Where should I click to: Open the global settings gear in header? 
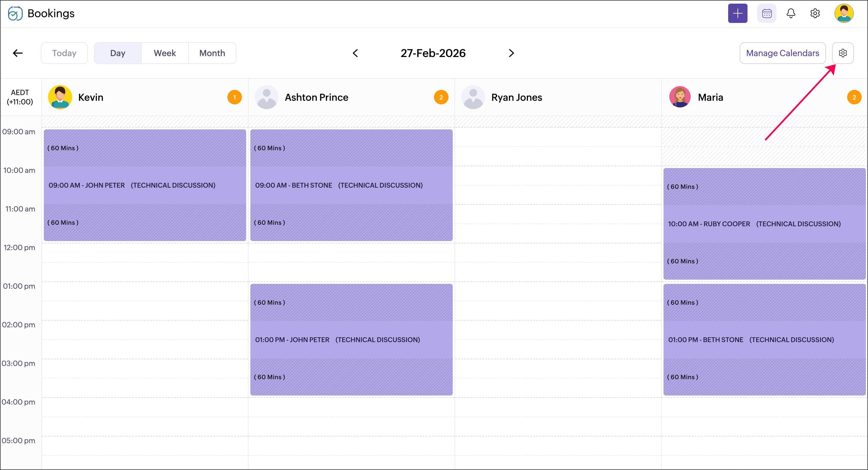point(815,14)
